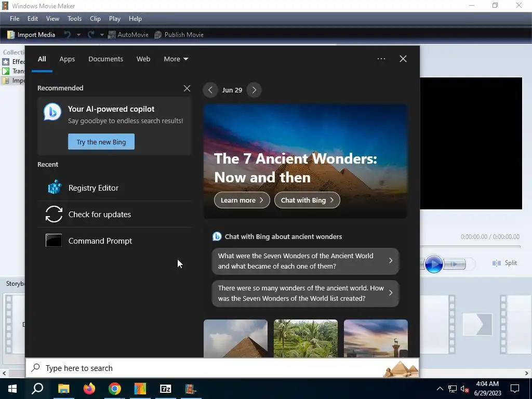Image resolution: width=532 pixels, height=399 pixels.
Task: Click the storyboard scroll right arrow
Action: click(527, 373)
